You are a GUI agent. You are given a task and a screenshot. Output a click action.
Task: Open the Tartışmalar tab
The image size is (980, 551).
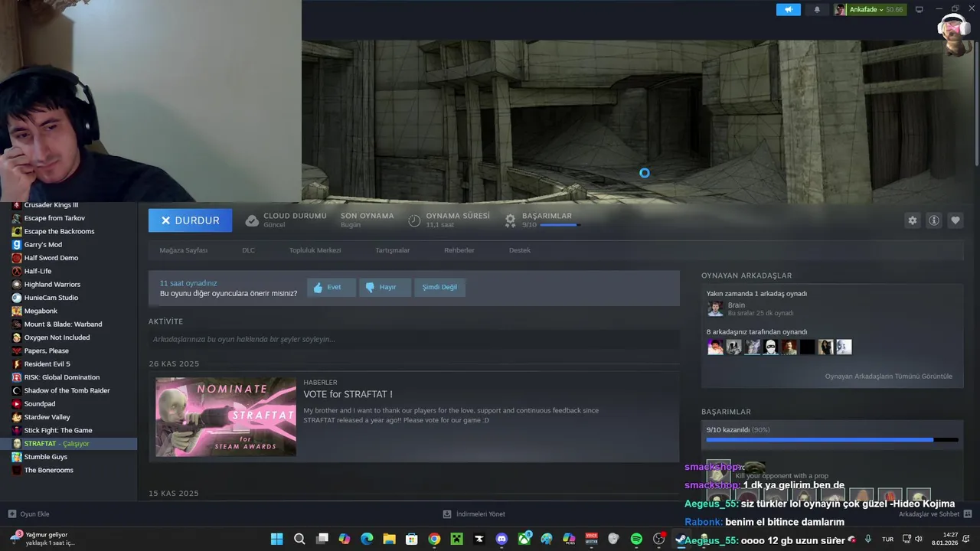(x=392, y=250)
